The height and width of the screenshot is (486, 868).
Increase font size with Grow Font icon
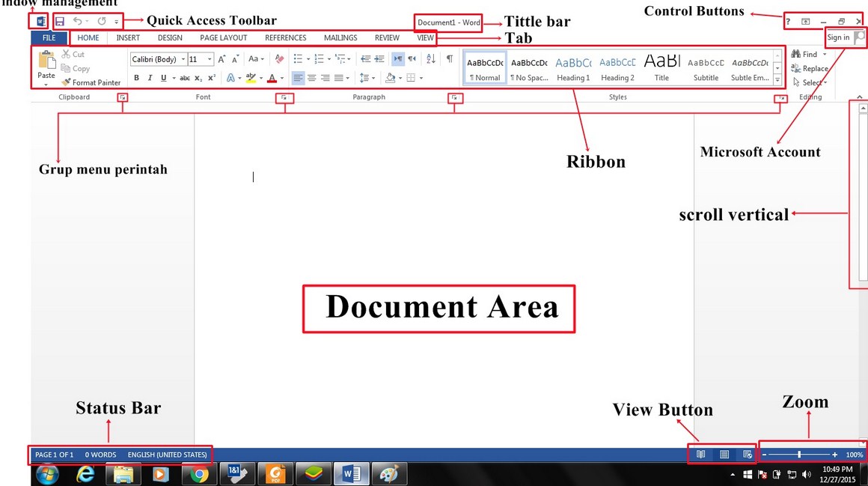click(x=221, y=59)
